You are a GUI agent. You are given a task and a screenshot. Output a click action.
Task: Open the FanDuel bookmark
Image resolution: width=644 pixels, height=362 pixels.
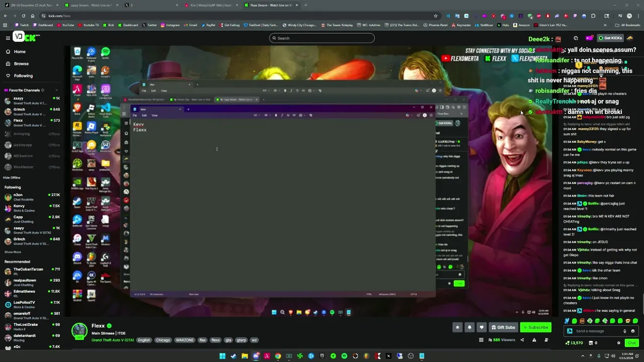point(262,25)
